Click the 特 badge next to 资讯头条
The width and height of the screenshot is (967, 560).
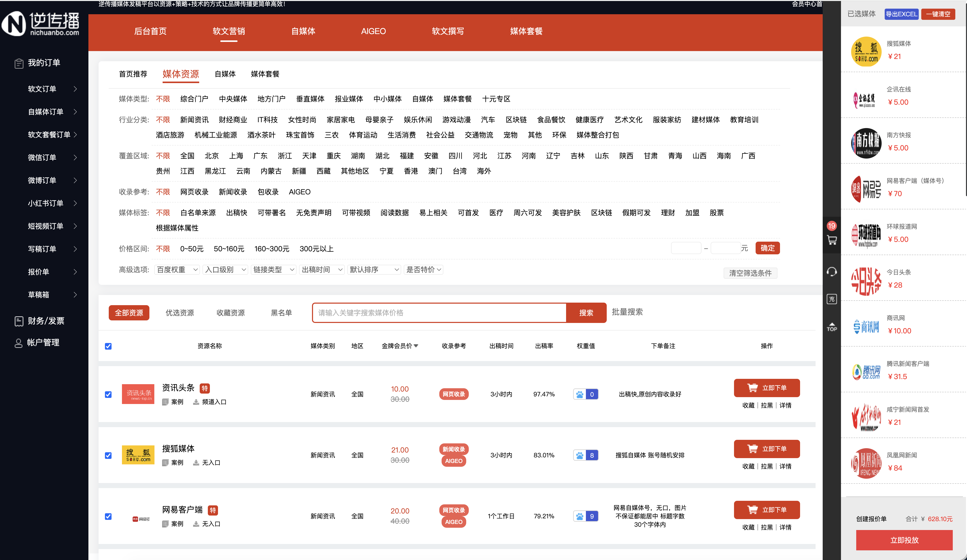pyautogui.click(x=205, y=388)
